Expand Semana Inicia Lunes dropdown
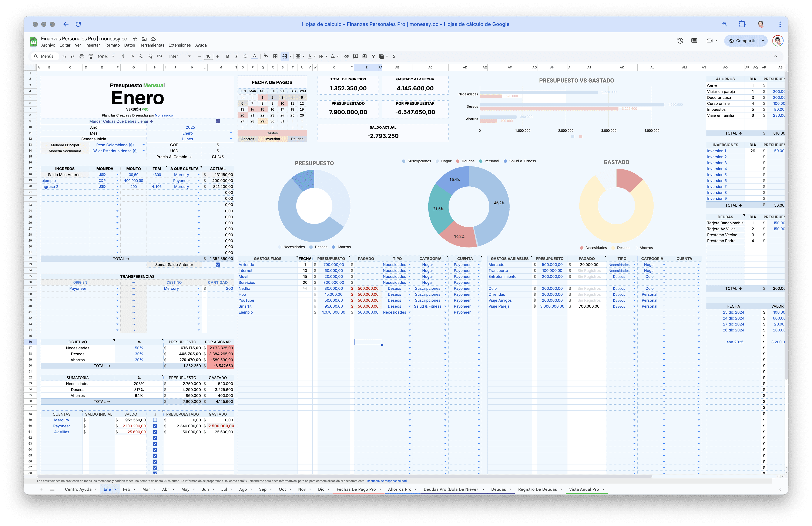The width and height of the screenshot is (812, 526). (231, 139)
